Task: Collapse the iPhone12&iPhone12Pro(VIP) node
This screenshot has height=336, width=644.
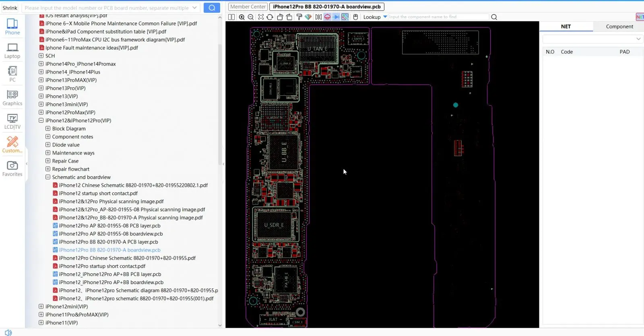Action: [x=41, y=120]
